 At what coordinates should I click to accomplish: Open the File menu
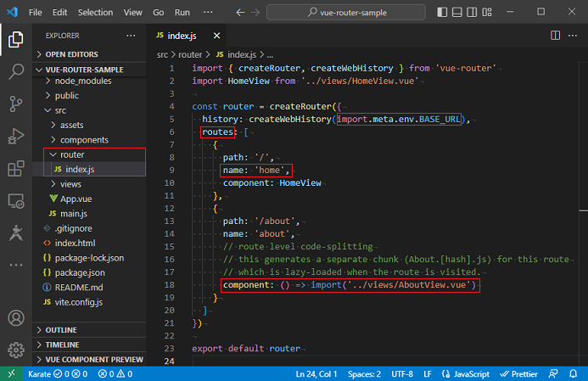[x=36, y=13]
